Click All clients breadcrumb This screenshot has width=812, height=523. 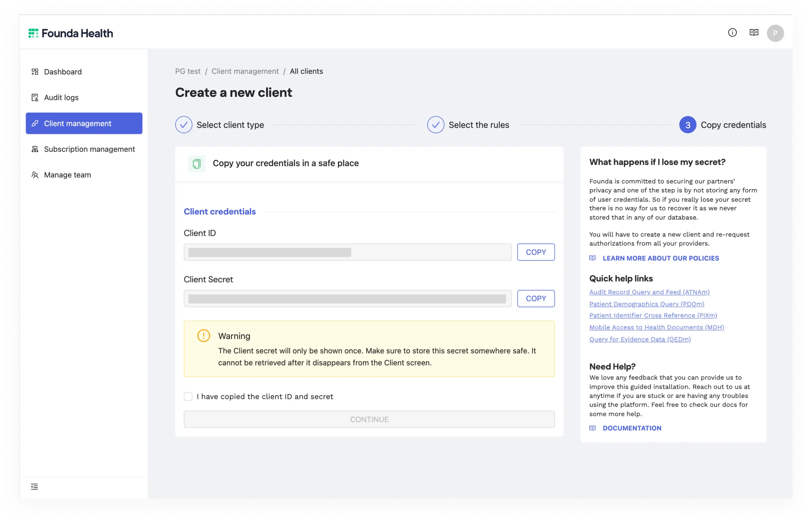pyautogui.click(x=306, y=71)
